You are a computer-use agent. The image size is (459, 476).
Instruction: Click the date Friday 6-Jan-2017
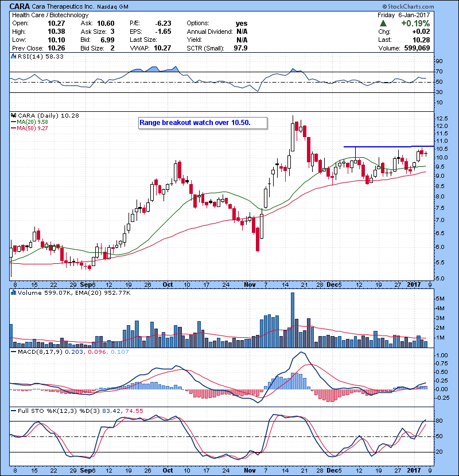(403, 15)
